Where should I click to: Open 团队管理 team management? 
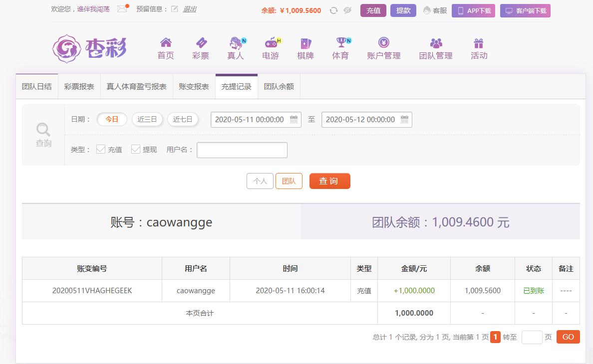436,48
